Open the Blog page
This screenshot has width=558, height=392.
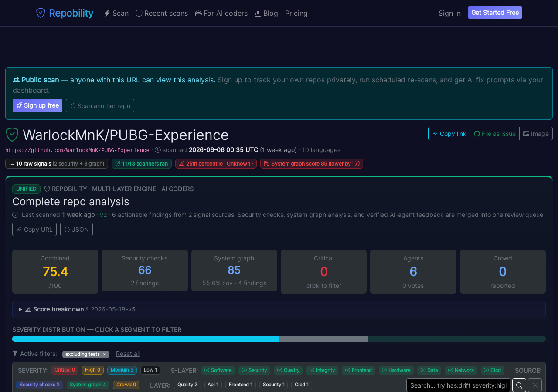[x=266, y=13]
